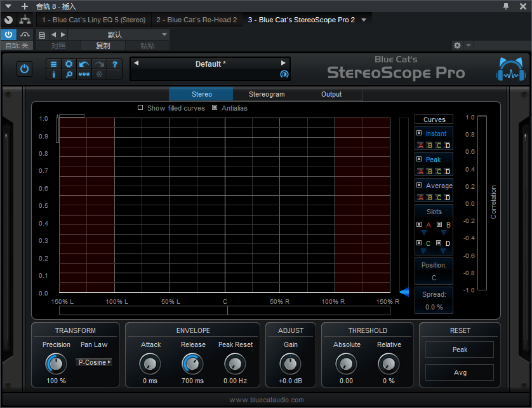Click the routing/signal-chain icon in host bar
Viewport: 532px width, 408px height.
click(x=25, y=20)
